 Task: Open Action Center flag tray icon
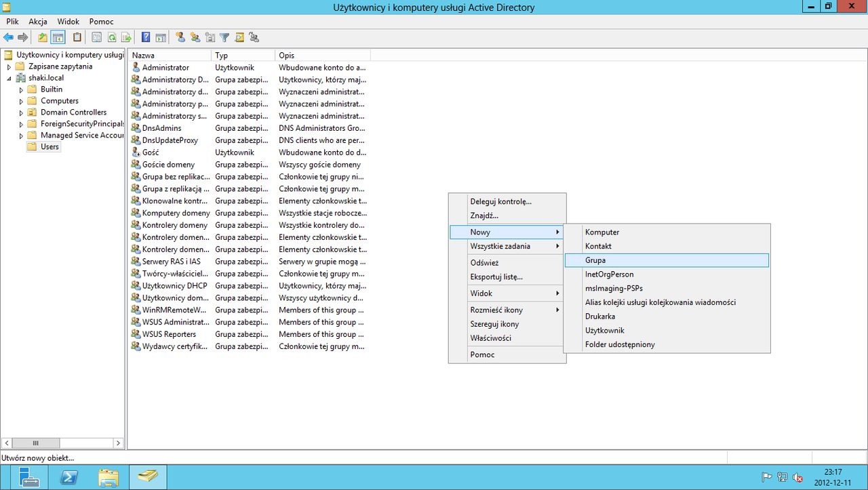pos(767,477)
